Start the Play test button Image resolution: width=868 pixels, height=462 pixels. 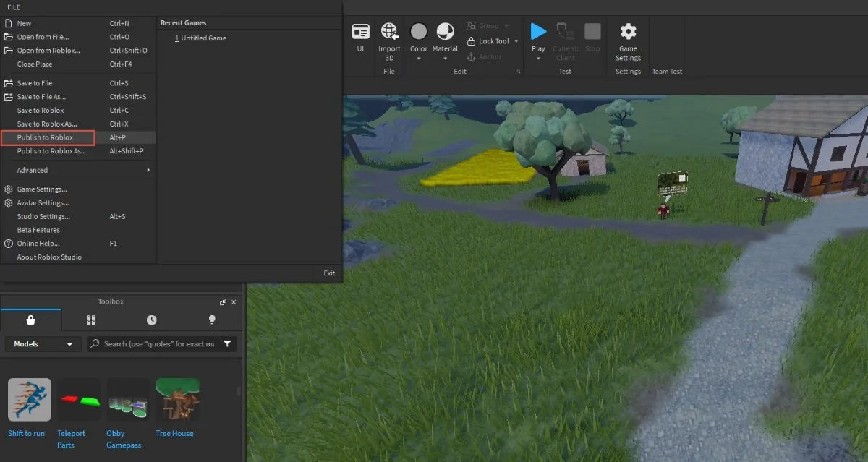[538, 31]
